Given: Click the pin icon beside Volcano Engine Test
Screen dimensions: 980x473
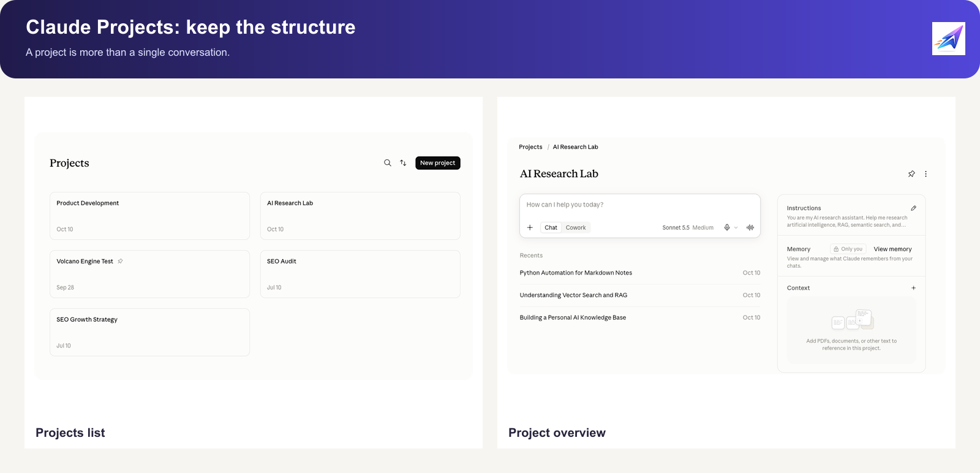Looking at the screenshot, I should pos(121,261).
